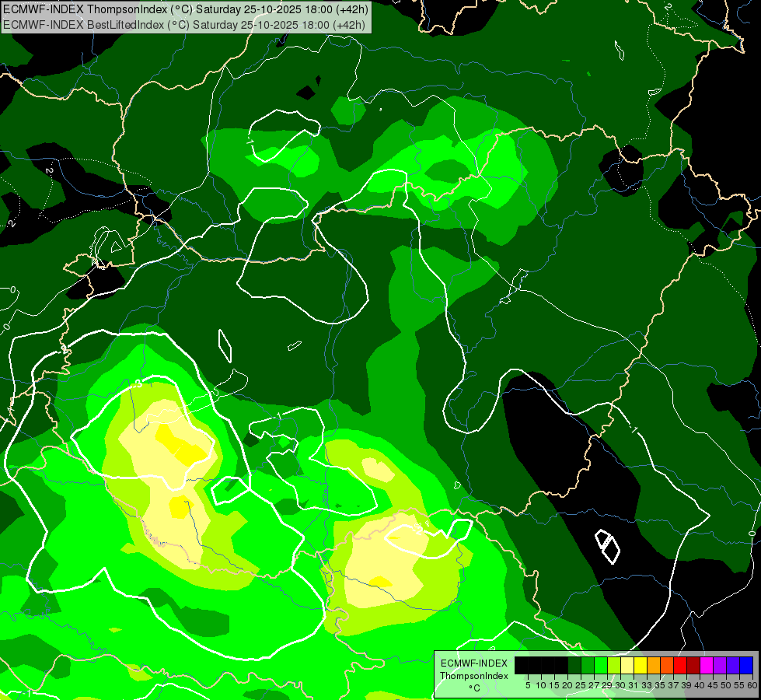Select the magenta 40–45 legend swatch
The width and height of the screenshot is (761, 700).
pyautogui.click(x=706, y=665)
